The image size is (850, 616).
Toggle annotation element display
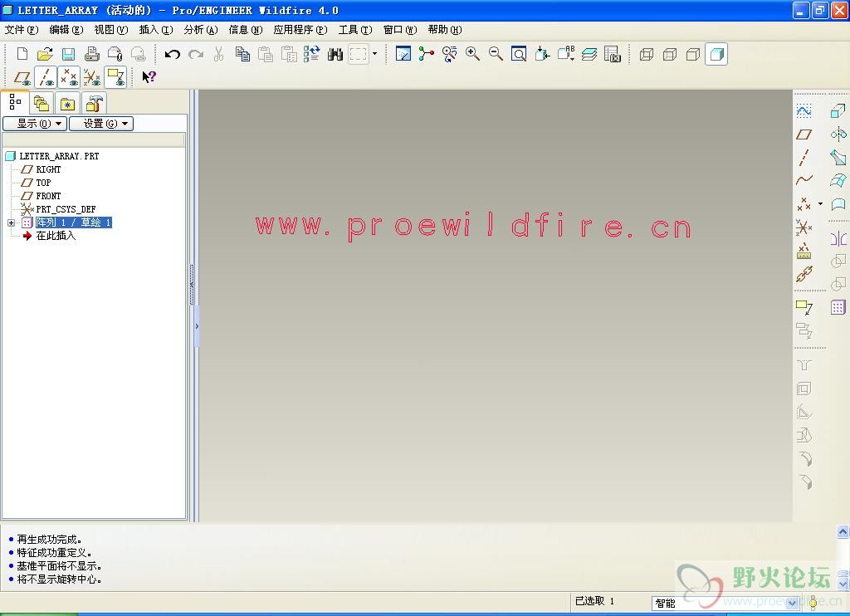pyautogui.click(x=115, y=77)
